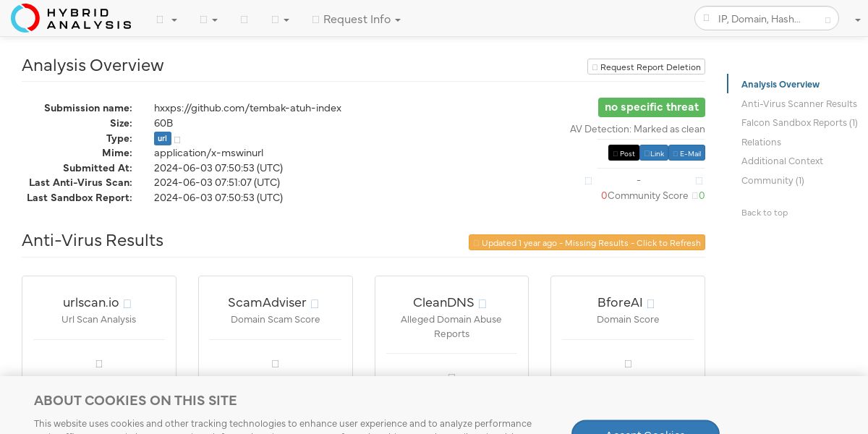Click the Back to top link
The width and height of the screenshot is (868, 434).
point(765,213)
